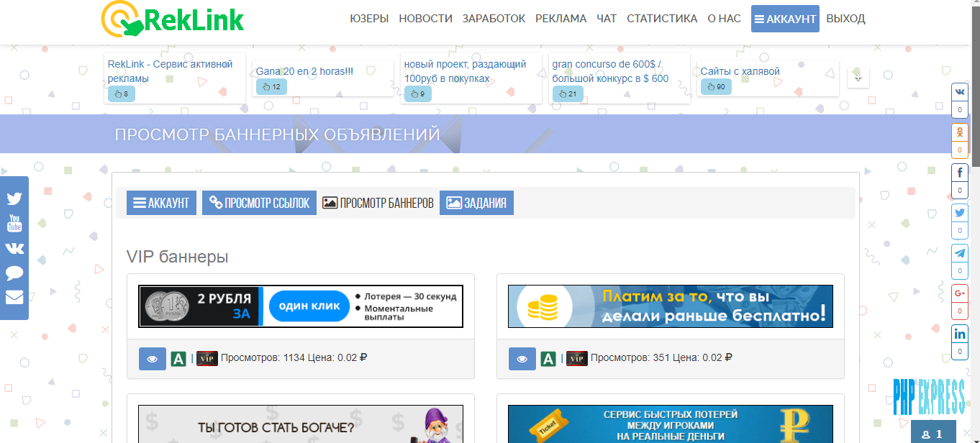Open the ЧАТ menu item
Viewport: 980px width, 443px height.
point(607,19)
